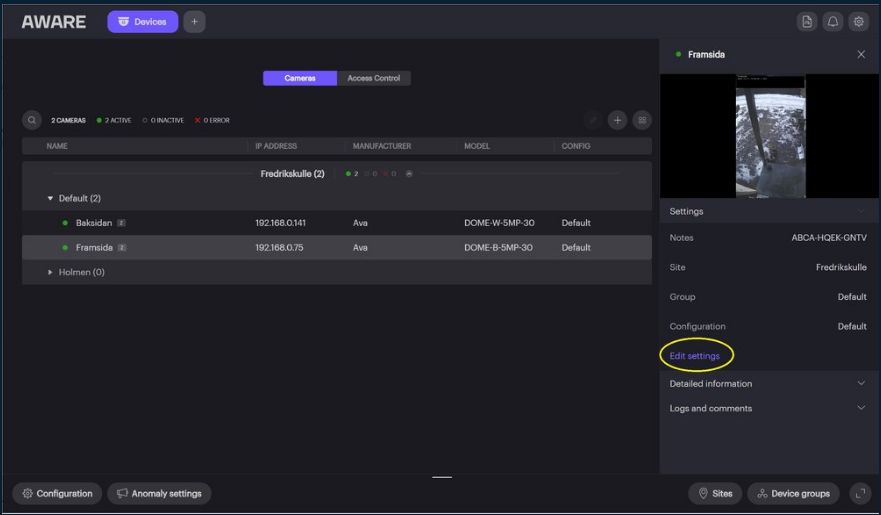Viewport: 881px width, 515px height.
Task: Expand Detailed information section
Action: coord(769,384)
